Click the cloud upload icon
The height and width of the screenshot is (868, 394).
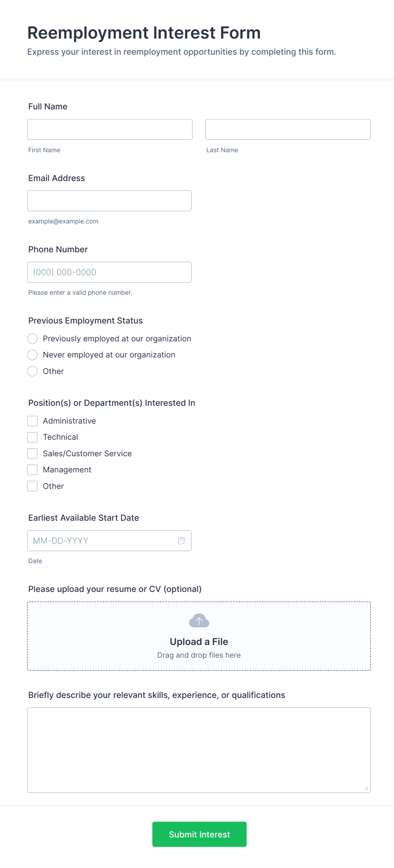(x=199, y=621)
